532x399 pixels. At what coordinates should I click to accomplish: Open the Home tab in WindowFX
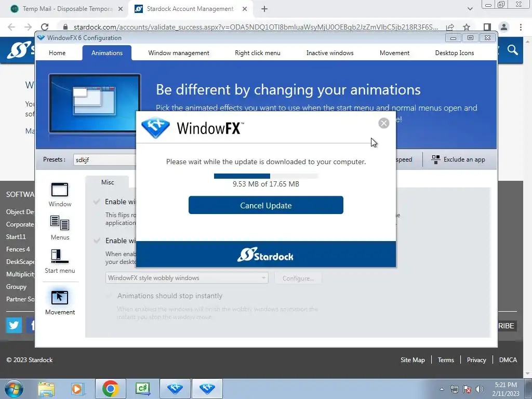57,53
